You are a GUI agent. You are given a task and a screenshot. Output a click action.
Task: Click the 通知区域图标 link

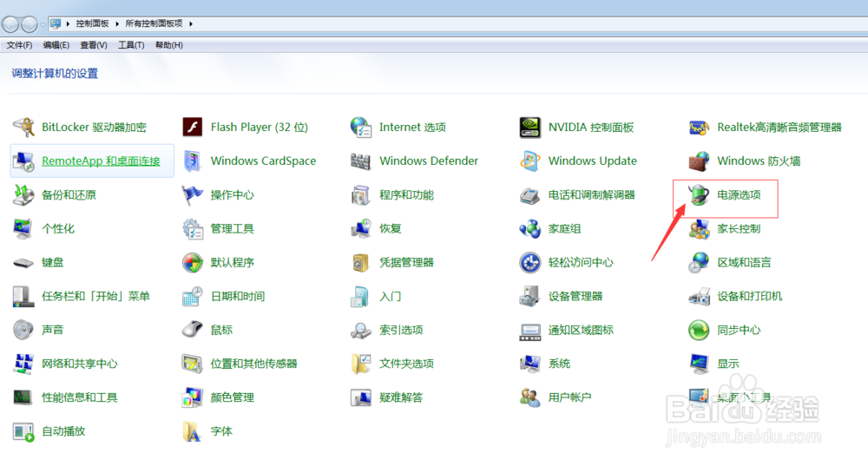click(x=581, y=330)
